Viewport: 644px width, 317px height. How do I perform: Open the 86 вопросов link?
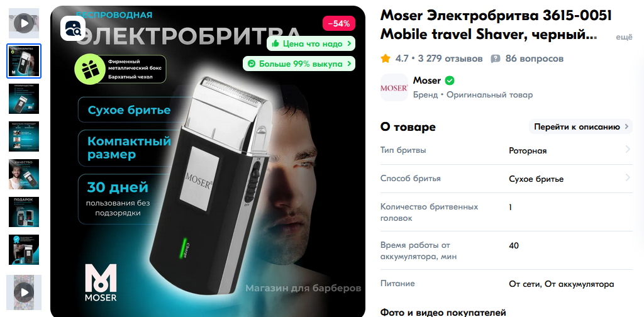click(535, 58)
